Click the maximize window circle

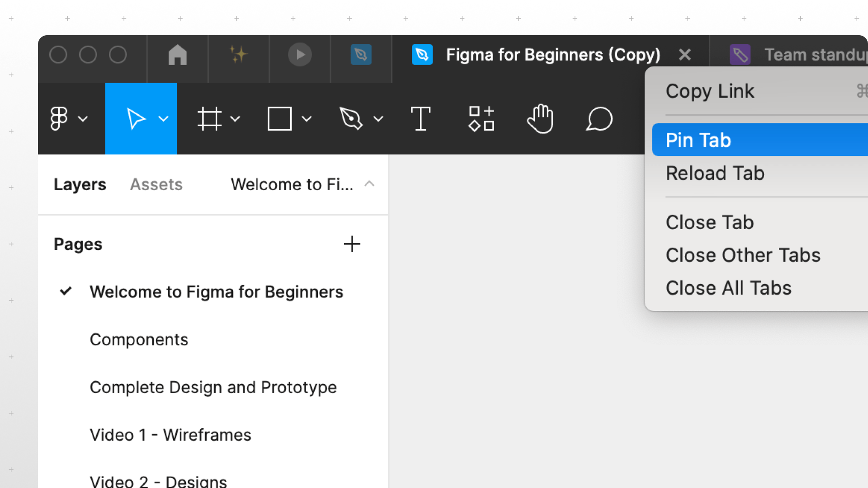tap(118, 55)
